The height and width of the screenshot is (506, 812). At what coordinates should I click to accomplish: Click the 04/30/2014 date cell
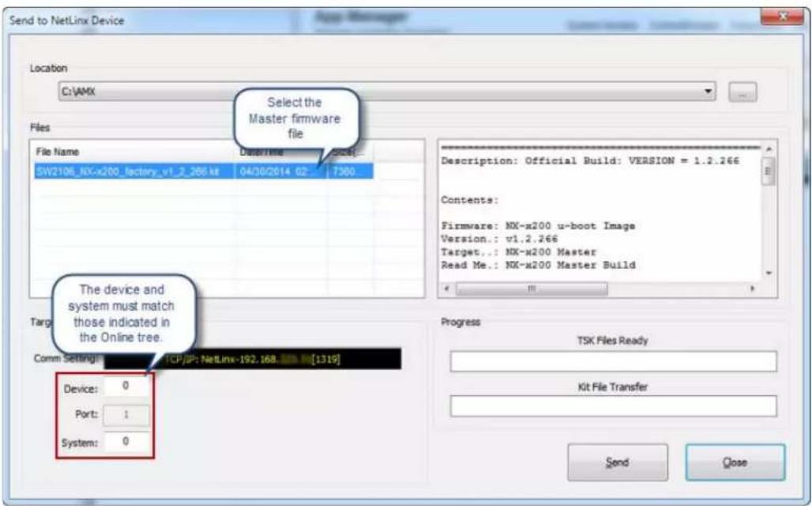tap(282, 171)
